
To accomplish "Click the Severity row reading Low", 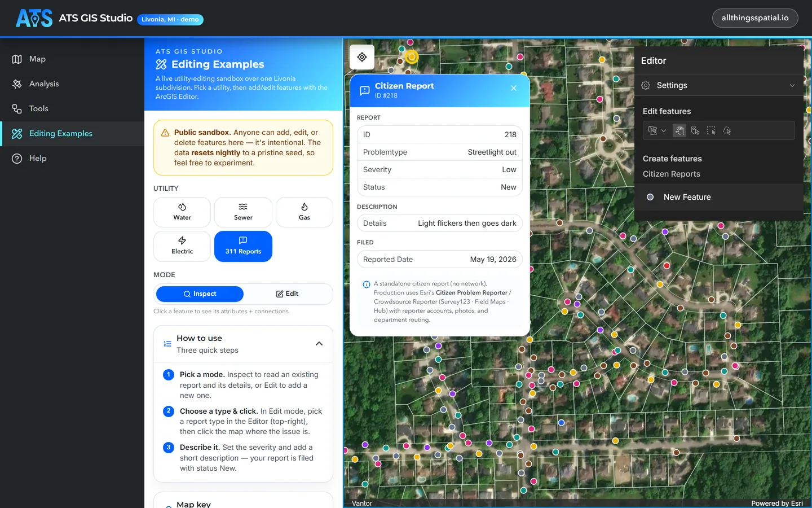I will (440, 170).
